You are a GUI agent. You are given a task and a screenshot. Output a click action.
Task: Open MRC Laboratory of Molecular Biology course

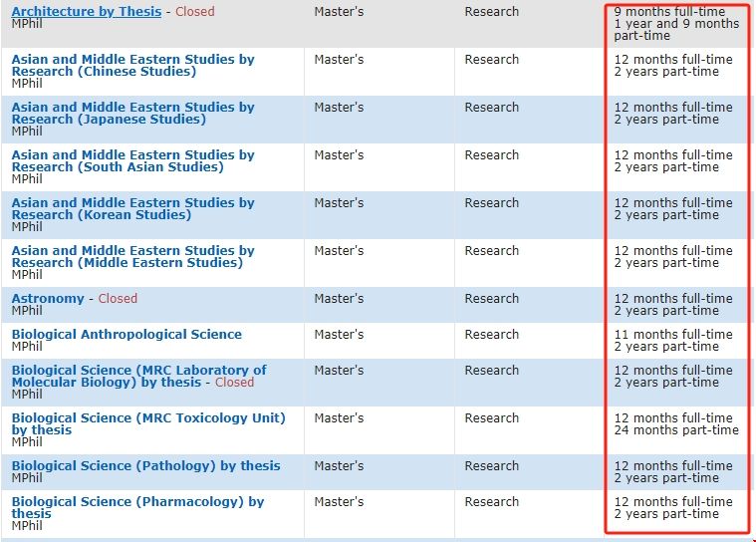pos(138,377)
